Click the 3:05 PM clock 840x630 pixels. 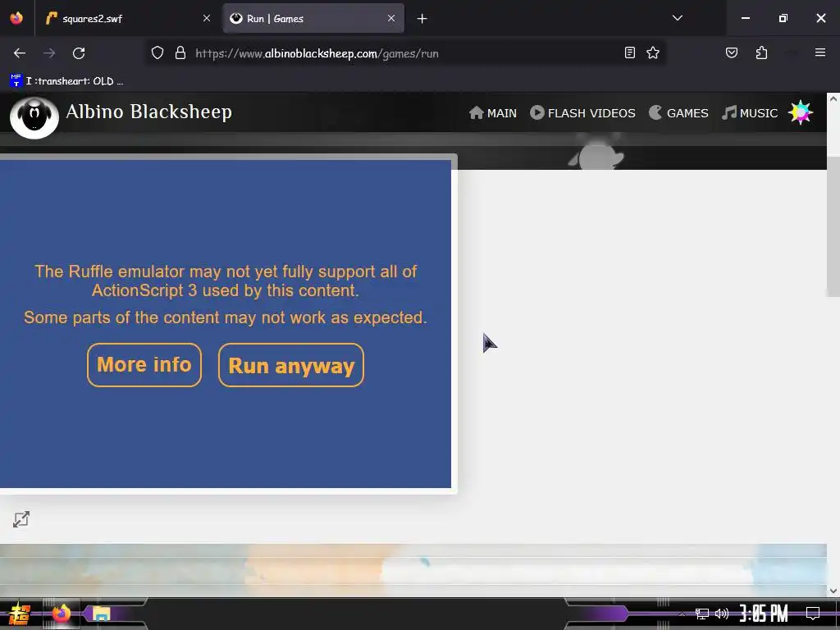(764, 614)
